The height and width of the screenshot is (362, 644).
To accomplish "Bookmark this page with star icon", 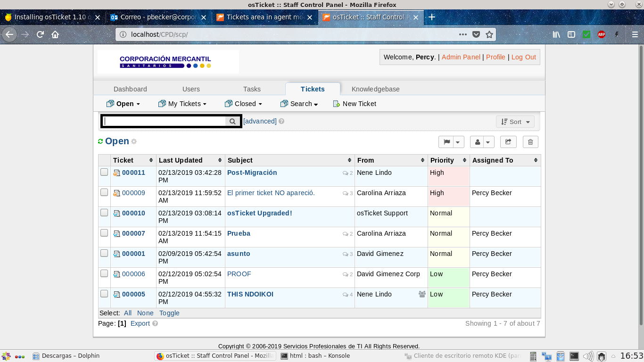I will [489, 34].
